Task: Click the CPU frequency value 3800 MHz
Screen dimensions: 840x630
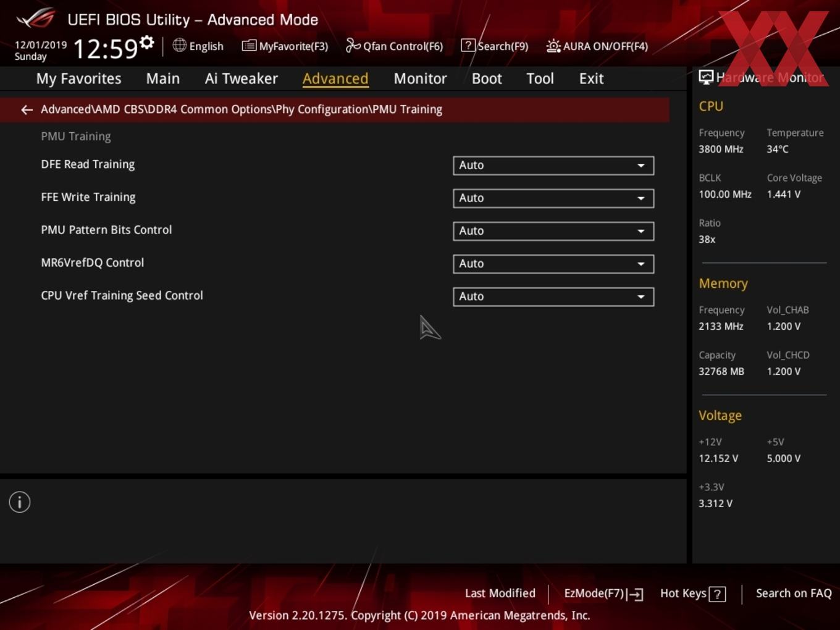Action: click(x=721, y=149)
